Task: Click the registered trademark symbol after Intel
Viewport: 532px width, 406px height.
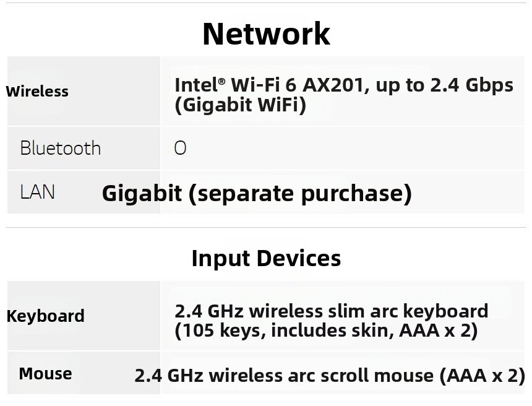Action: point(221,82)
